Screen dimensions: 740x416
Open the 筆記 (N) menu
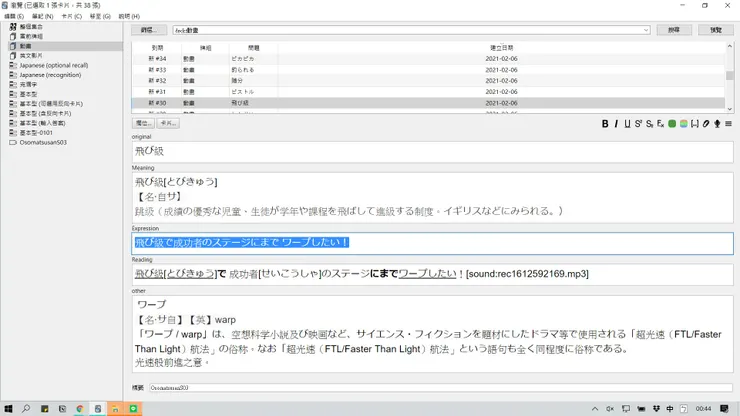click(x=42, y=16)
